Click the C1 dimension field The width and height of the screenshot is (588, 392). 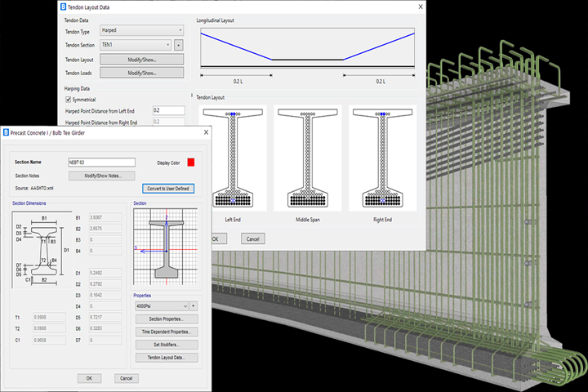click(x=50, y=340)
